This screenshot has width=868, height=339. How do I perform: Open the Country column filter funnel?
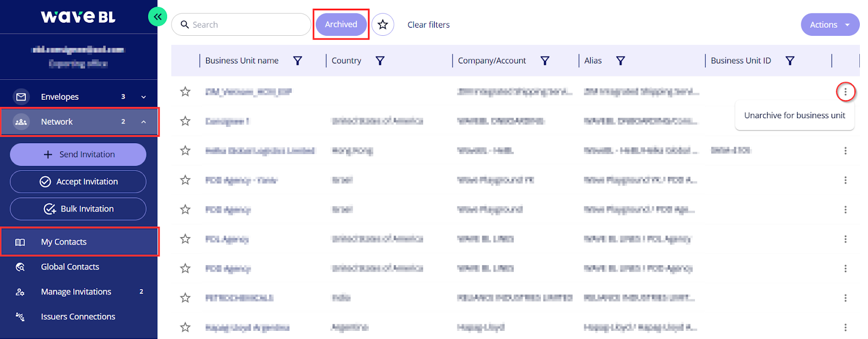[x=380, y=61]
